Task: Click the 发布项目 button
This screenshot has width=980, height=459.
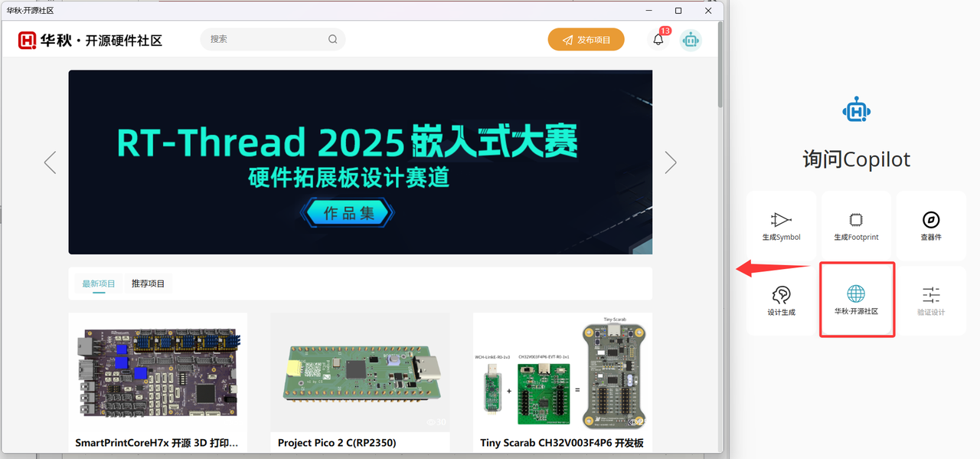Action: click(586, 40)
